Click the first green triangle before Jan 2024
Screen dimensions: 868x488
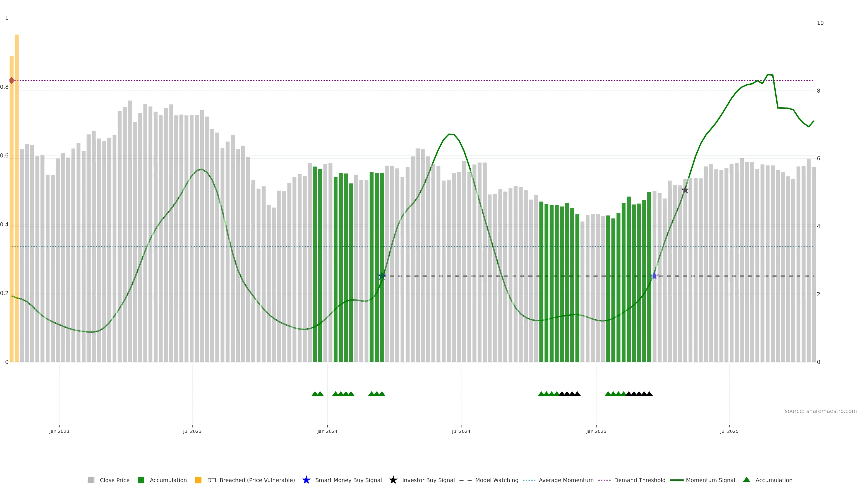[x=315, y=394]
